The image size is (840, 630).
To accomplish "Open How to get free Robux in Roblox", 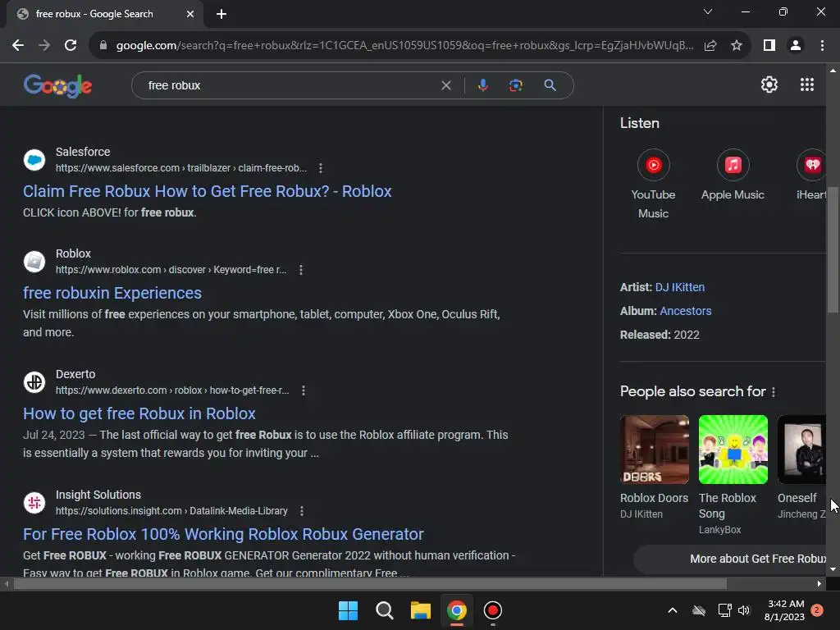I will [139, 413].
